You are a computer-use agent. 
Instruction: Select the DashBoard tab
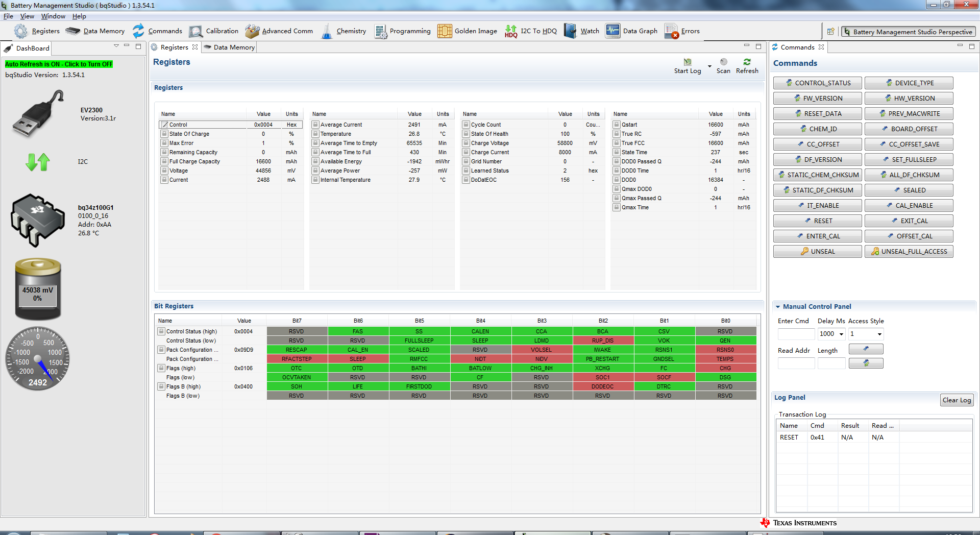[27, 48]
